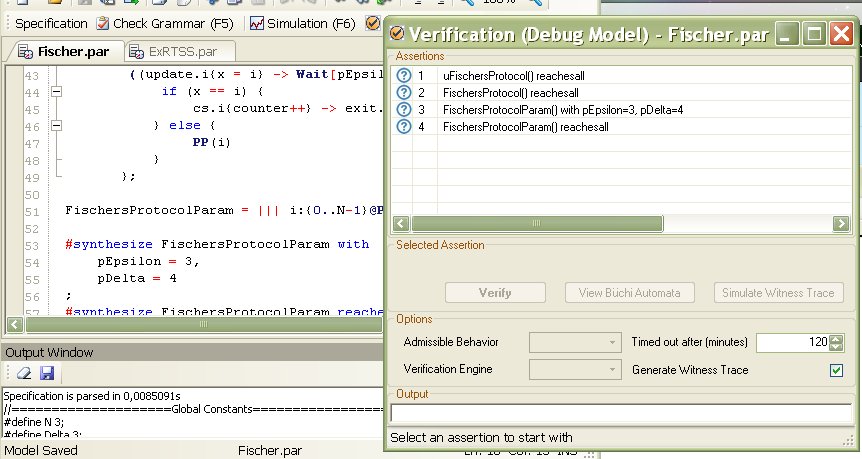Select assertion FischersProtocolParam() with pEpsilon=3, pDelta=4
Viewport: 862px width, 459px height.
(563, 110)
